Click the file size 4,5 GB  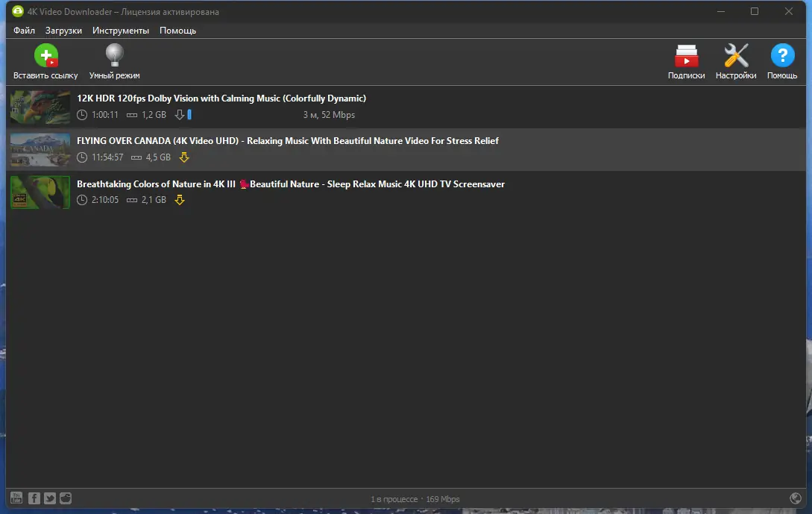click(158, 157)
